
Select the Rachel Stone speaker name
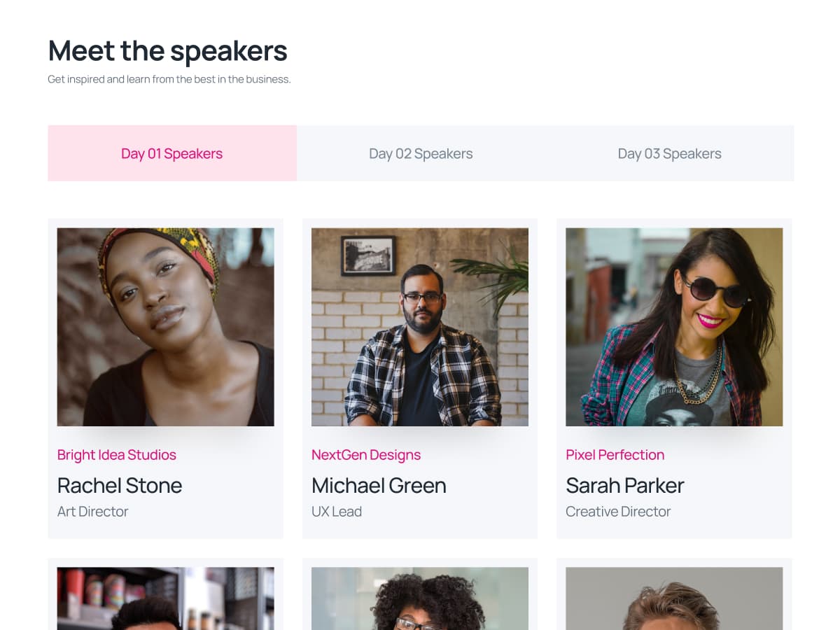click(x=120, y=485)
